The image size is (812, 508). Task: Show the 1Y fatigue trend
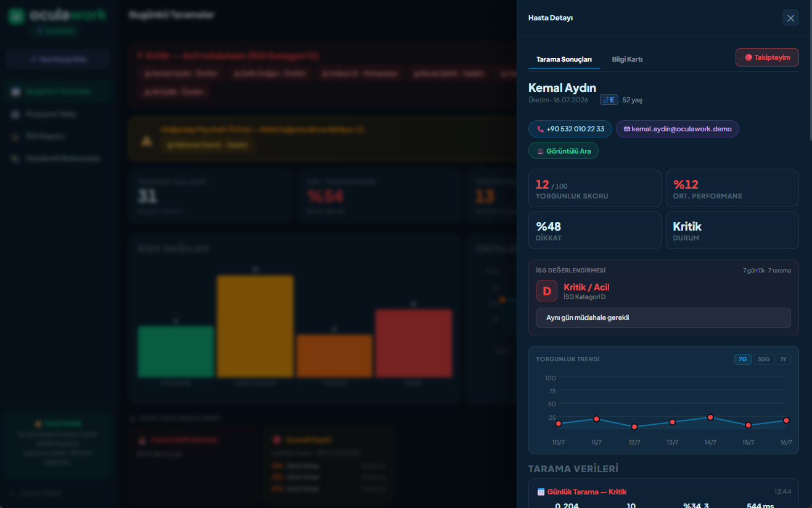point(783,359)
